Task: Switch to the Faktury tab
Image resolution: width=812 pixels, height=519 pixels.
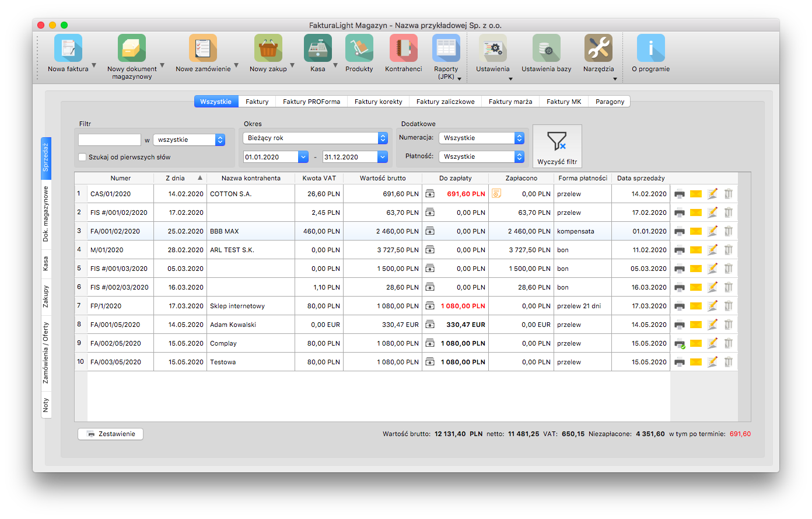Action: point(257,102)
